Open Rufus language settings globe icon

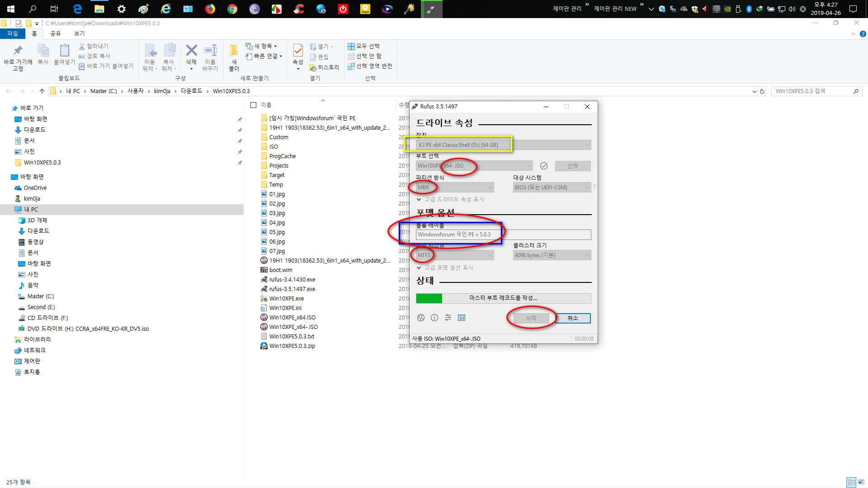coord(421,318)
